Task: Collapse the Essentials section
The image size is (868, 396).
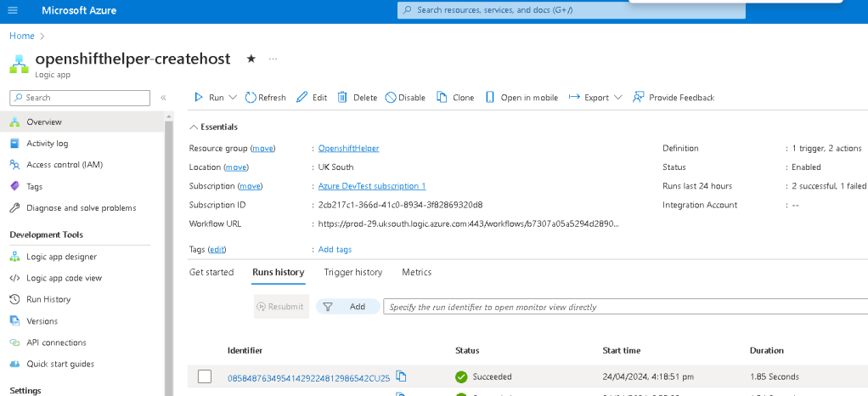Action: tap(214, 127)
